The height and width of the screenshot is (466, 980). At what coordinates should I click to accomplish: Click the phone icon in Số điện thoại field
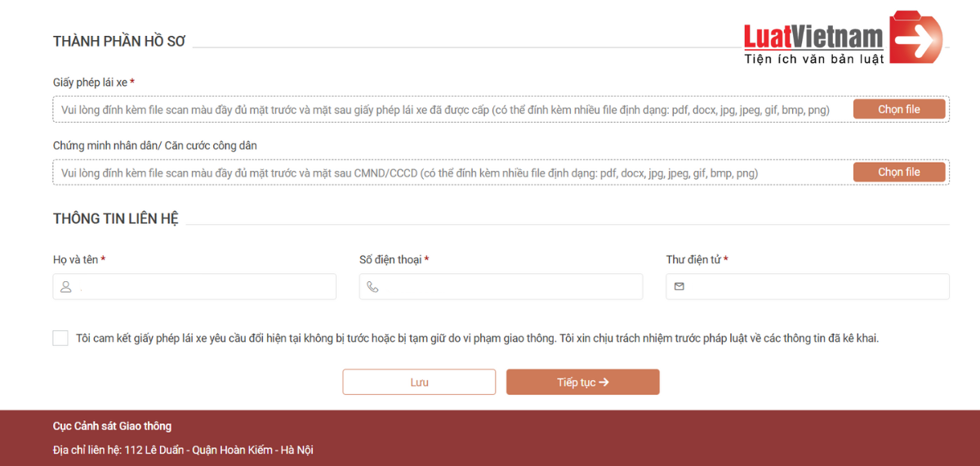pos(372,287)
